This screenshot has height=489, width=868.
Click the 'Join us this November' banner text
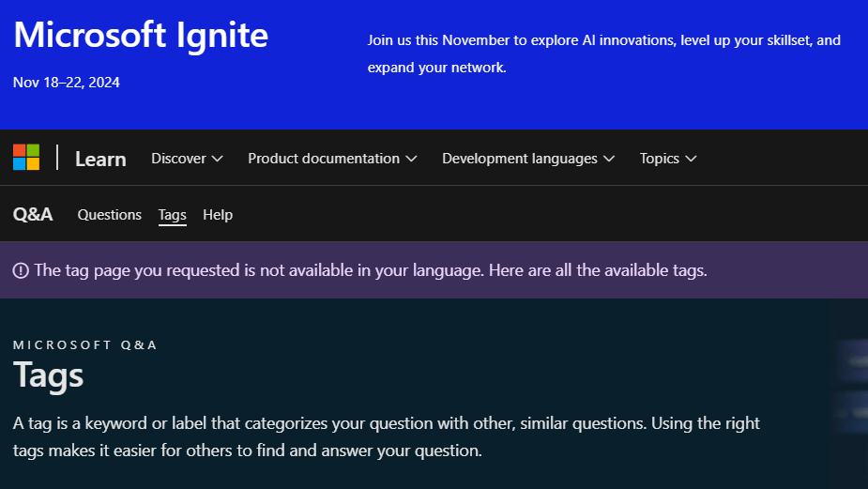click(x=604, y=53)
